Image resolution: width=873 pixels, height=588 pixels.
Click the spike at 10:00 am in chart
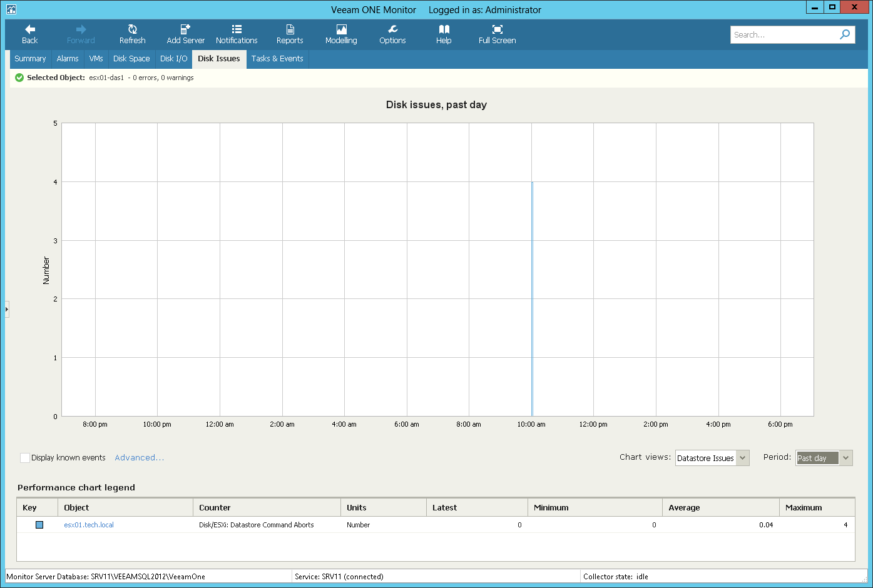[533, 299]
